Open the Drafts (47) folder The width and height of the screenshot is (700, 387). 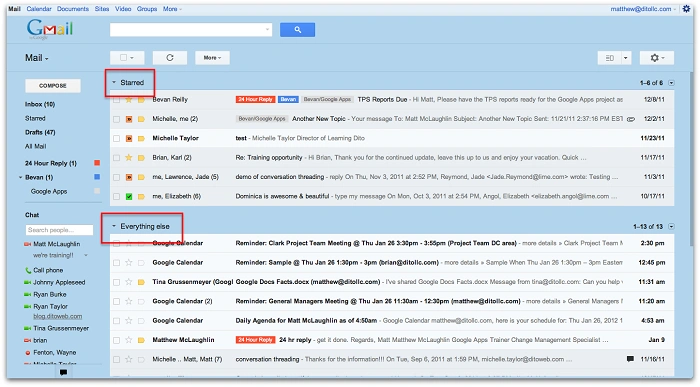(40, 133)
